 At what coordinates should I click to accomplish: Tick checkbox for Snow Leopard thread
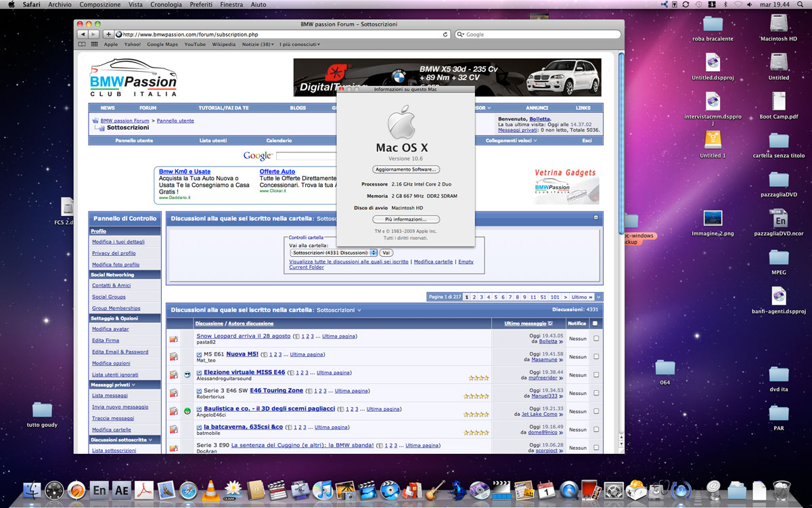coord(596,339)
